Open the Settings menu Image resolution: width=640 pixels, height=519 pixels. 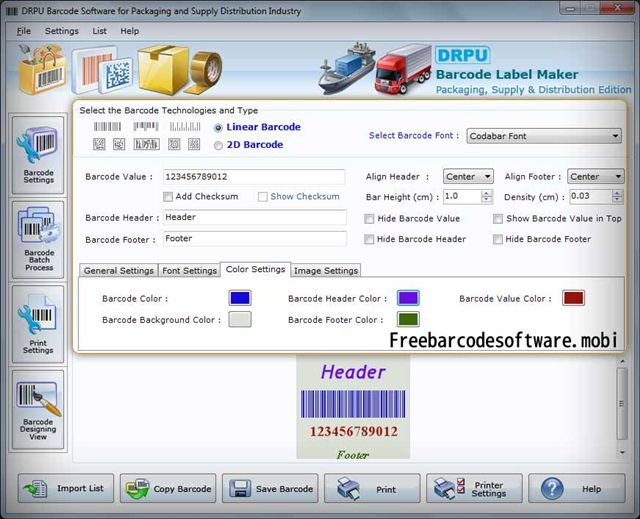[x=62, y=31]
